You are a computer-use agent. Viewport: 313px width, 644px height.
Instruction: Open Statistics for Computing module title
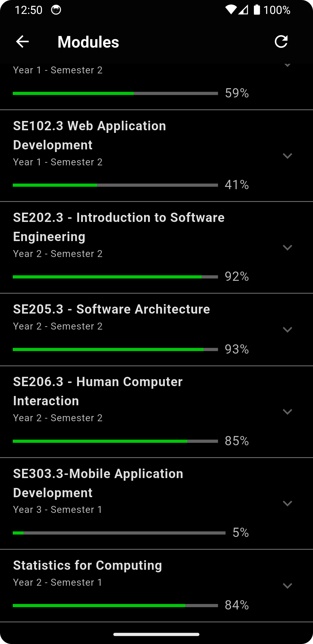coord(88,565)
